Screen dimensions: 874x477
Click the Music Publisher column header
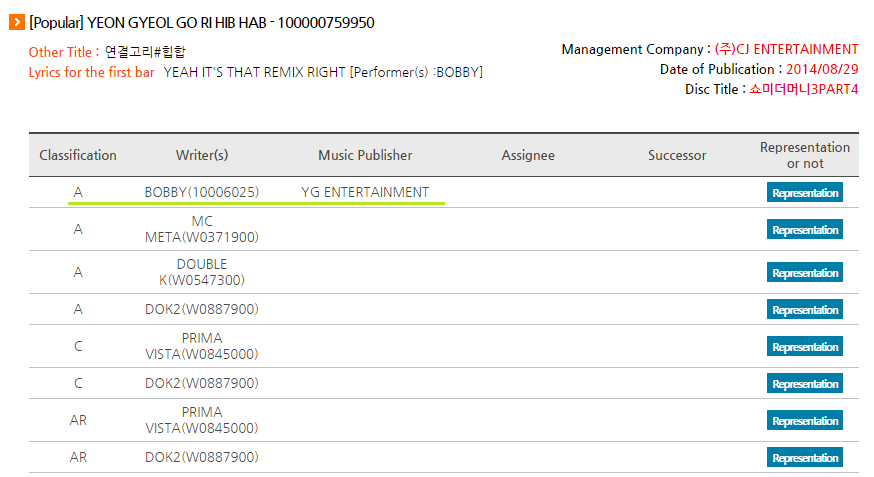coord(365,155)
